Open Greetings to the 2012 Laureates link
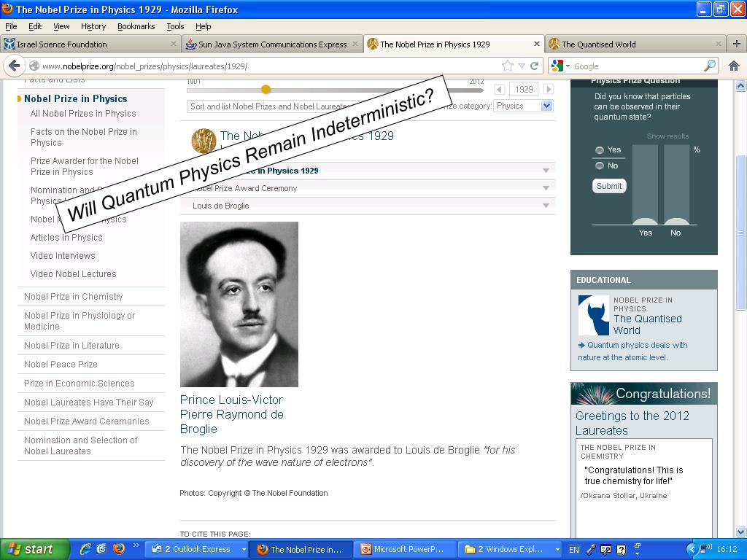This screenshot has width=747, height=560. click(632, 423)
